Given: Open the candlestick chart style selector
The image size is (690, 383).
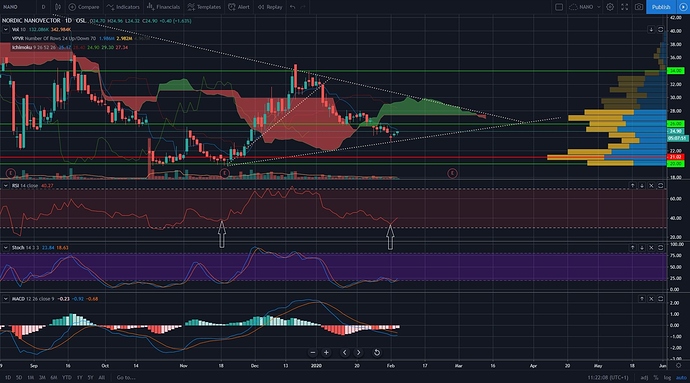Looking at the screenshot, I should click(58, 7).
